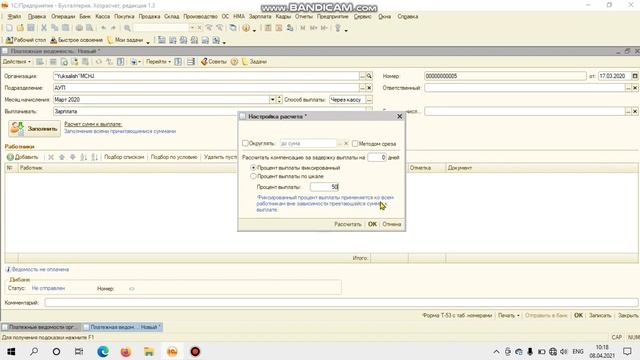Image resolution: width=640 pixels, height=360 pixels.
Task: Open Мои задачи from the panel toolbar
Action: click(x=125, y=40)
